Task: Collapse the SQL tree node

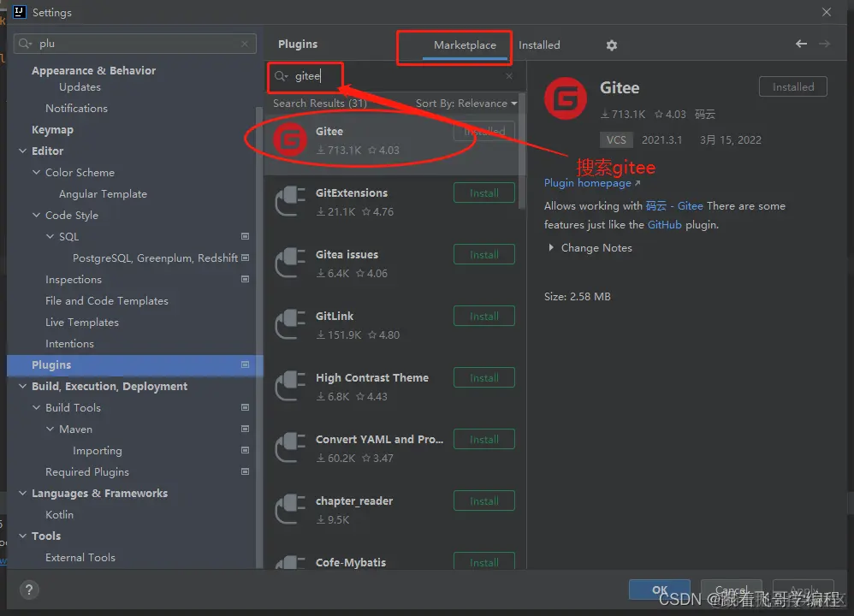Action: point(50,236)
